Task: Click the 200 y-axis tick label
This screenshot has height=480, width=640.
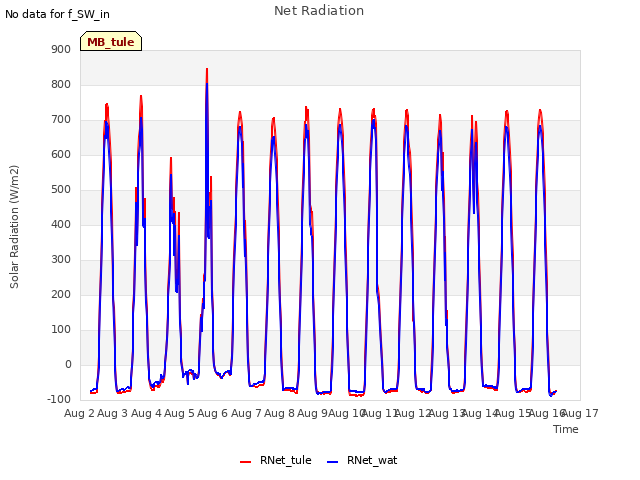Action: pos(61,294)
